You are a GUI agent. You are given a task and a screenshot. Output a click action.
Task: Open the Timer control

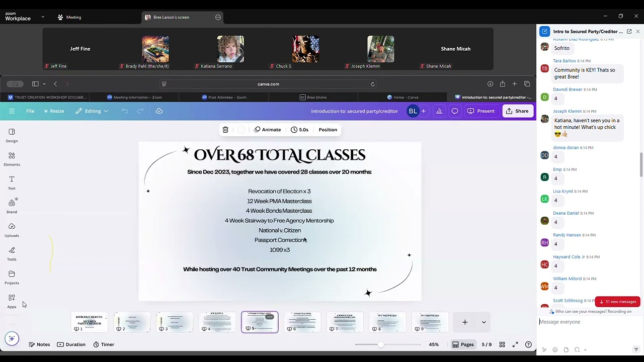104,344
